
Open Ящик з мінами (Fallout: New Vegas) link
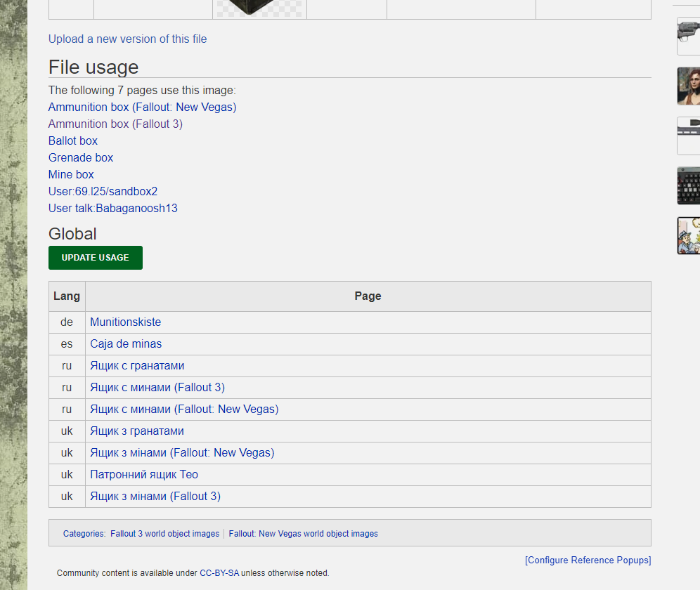[182, 453]
